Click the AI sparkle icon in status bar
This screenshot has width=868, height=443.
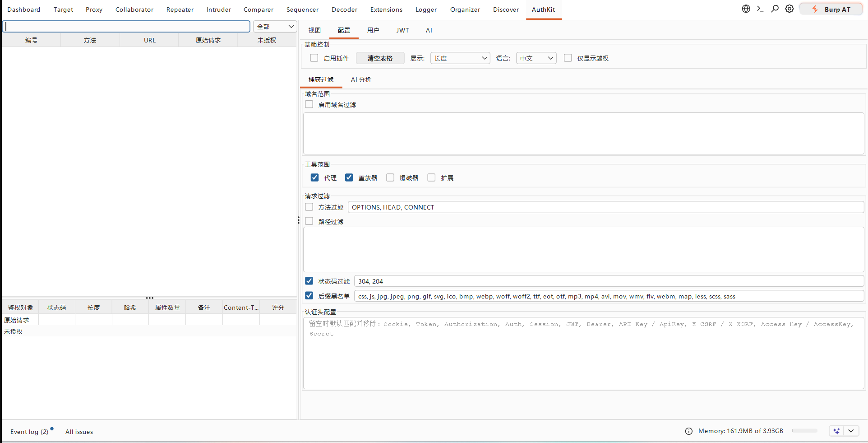[836, 431]
